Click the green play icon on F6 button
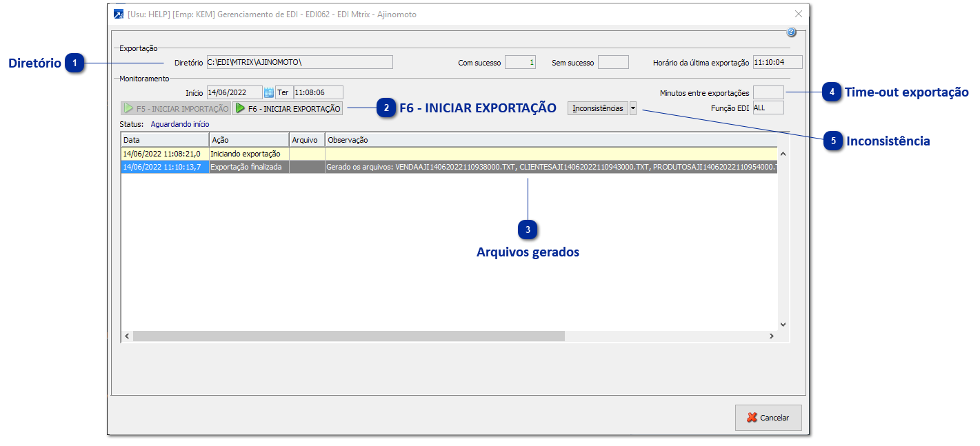The height and width of the screenshot is (446, 980). pyautogui.click(x=239, y=108)
